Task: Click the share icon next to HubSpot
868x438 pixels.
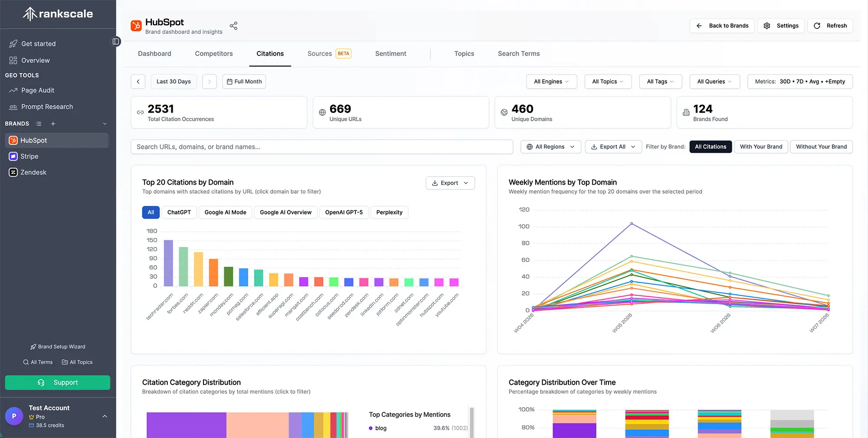Action: coord(233,25)
